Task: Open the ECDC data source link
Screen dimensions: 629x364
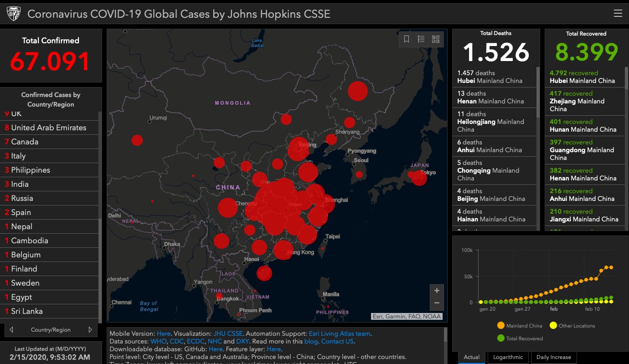Action: (x=196, y=341)
